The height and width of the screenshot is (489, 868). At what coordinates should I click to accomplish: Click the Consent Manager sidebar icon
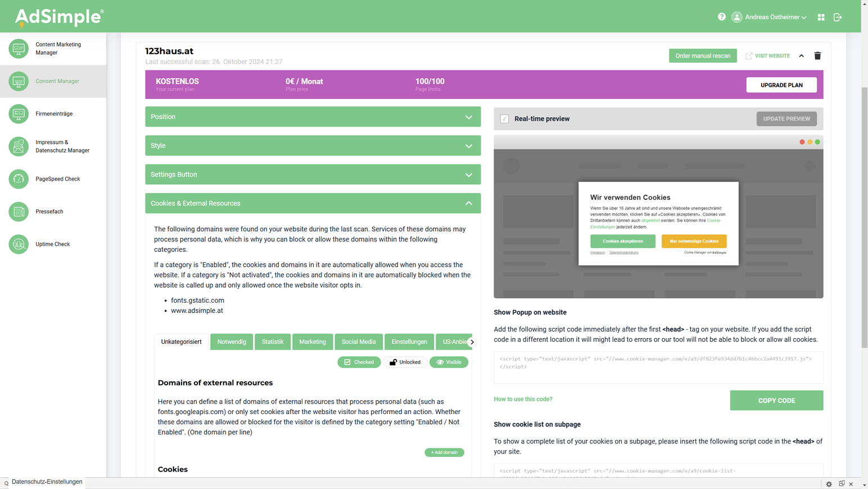(x=19, y=81)
